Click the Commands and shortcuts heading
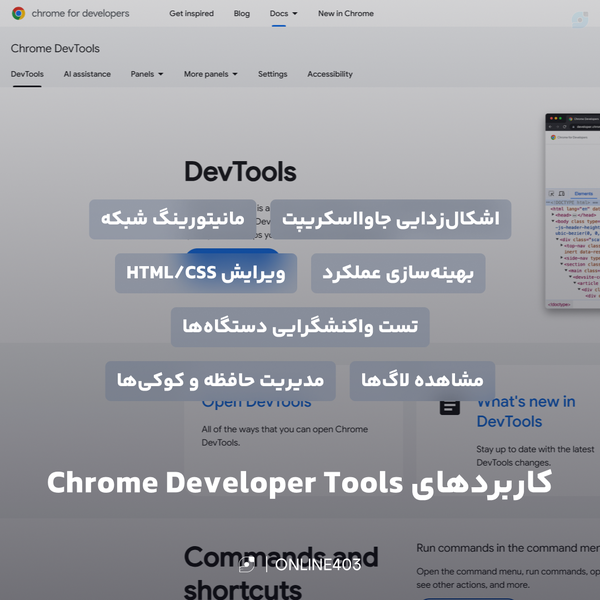 click(281, 572)
